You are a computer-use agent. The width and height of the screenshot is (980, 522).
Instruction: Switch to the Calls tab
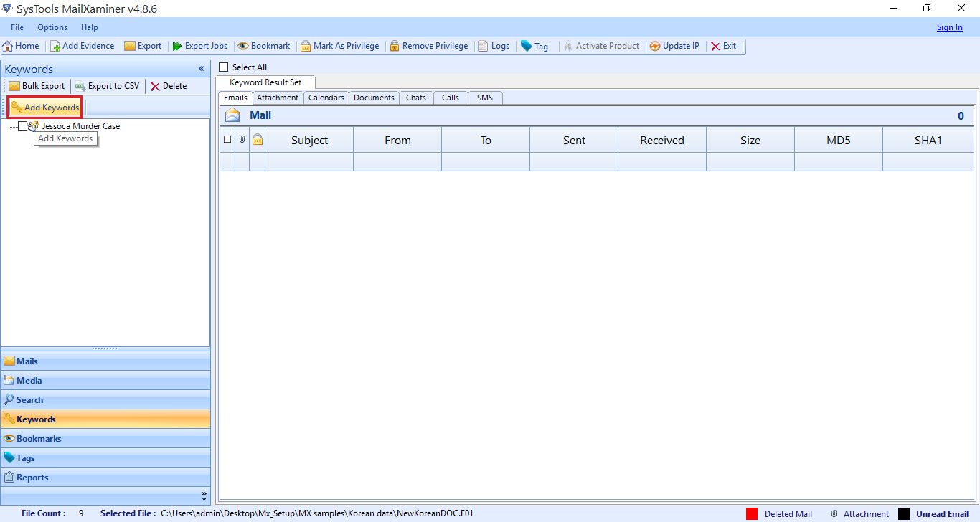451,98
